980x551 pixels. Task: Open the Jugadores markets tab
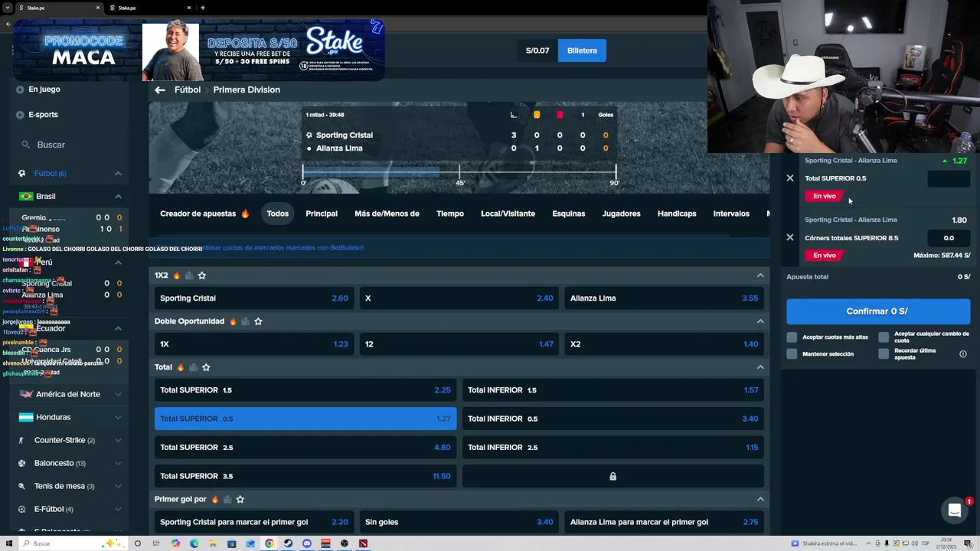pyautogui.click(x=621, y=214)
